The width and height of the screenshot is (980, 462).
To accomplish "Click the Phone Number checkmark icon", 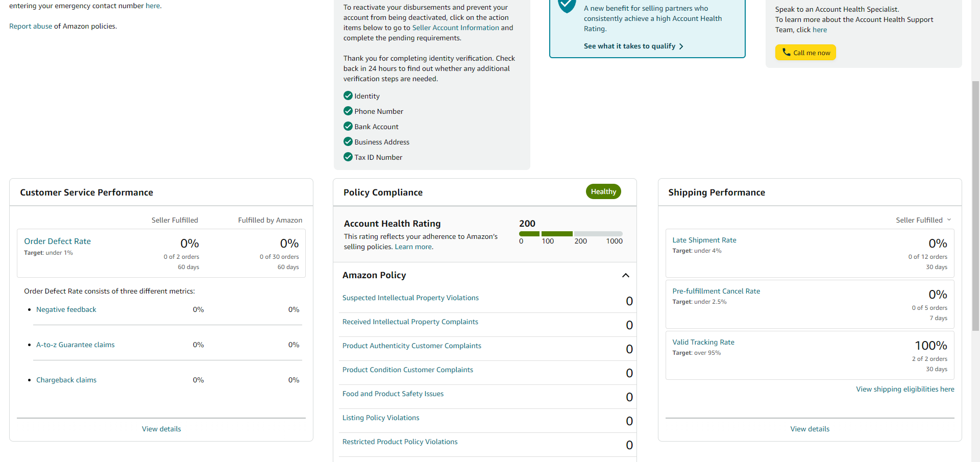I will 348,111.
